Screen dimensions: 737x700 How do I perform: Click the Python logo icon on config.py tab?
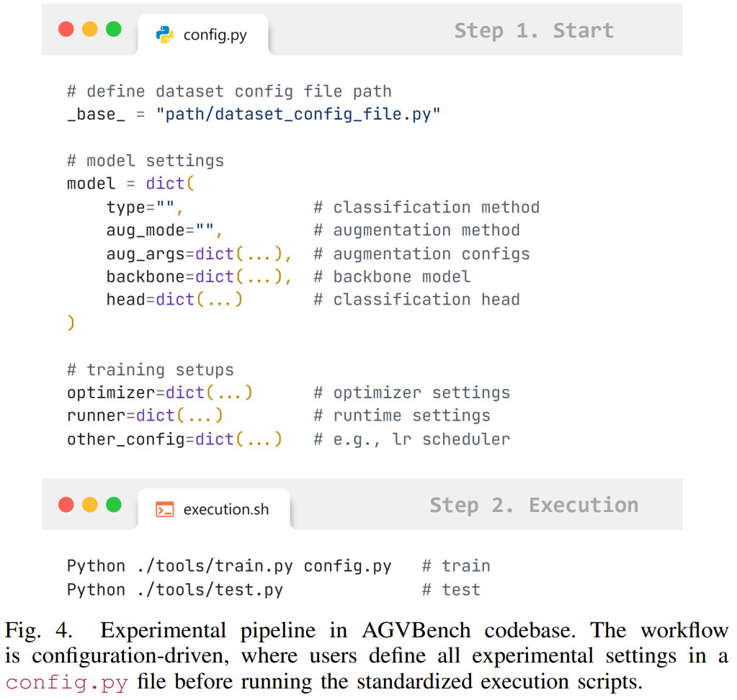pyautogui.click(x=164, y=35)
